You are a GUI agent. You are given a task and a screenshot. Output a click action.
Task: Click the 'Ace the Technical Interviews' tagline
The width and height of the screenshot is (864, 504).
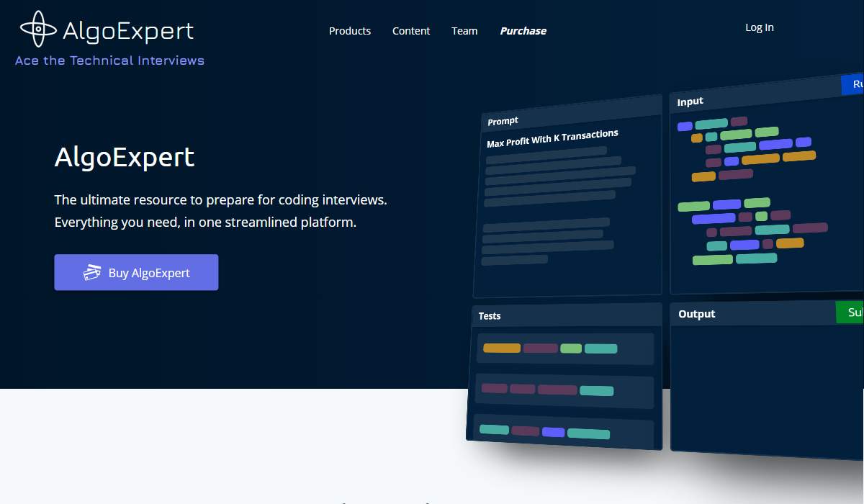click(109, 60)
